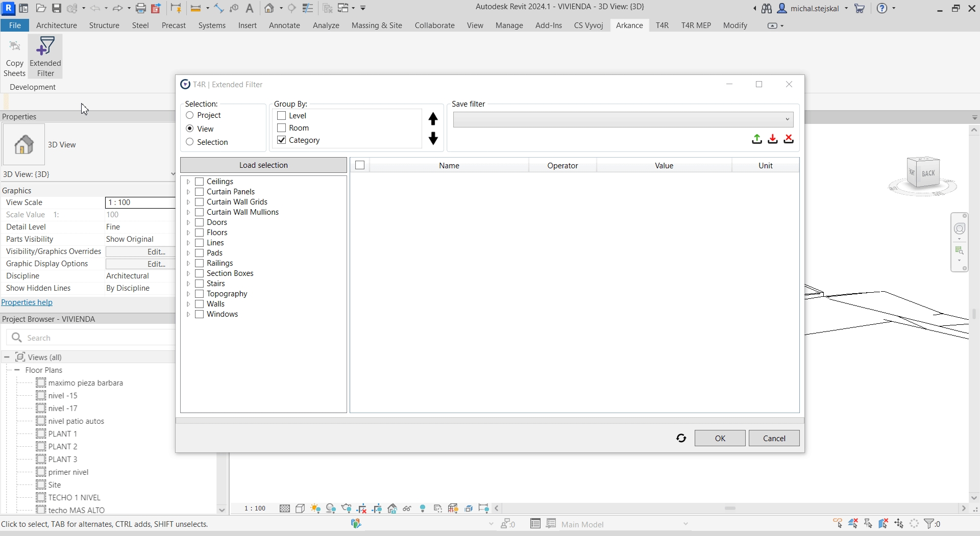Click the red X delete saved filter icon
Screen dimensions: 980x536
click(x=789, y=139)
